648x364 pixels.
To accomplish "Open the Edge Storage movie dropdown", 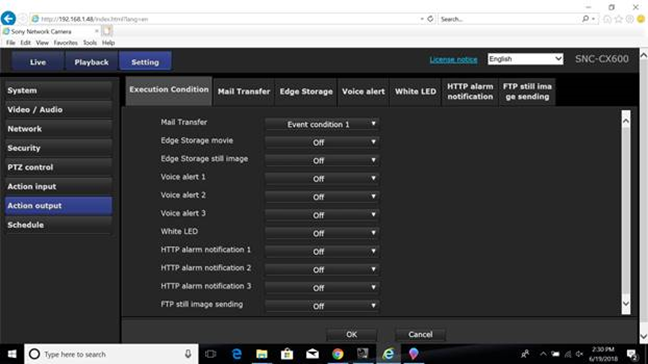I will [x=322, y=142].
